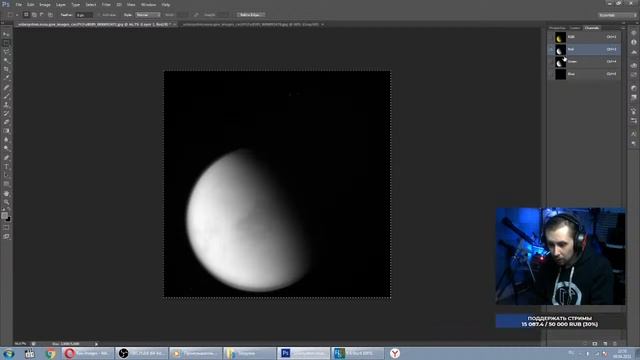Open the Layer menu
Screen dimensions: 640x360
[60, 4]
